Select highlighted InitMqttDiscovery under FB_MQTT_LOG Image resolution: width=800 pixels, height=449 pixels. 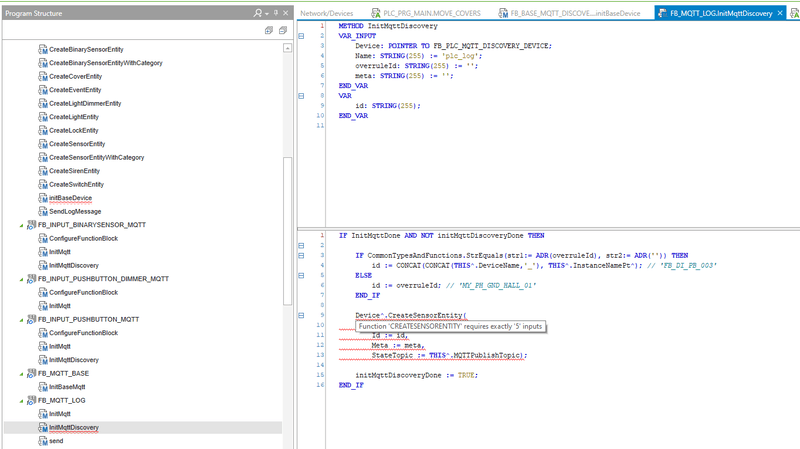click(74, 428)
